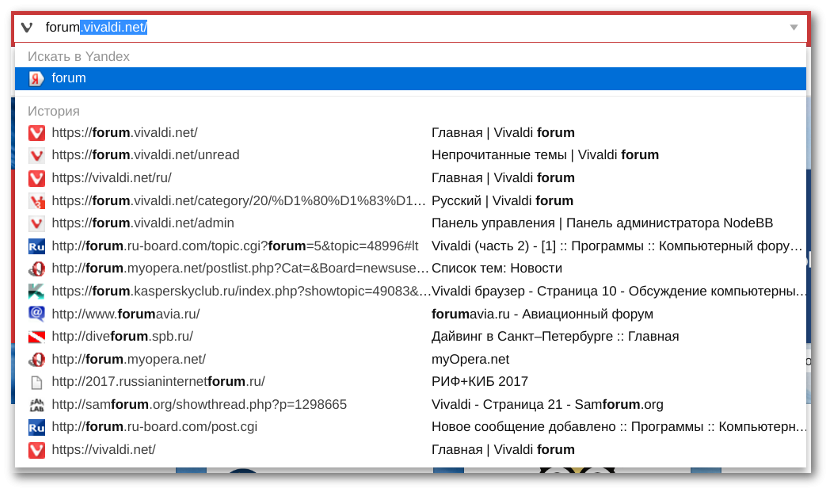Click favicon of the category/20 entry
This screenshot has width=830, height=492.
coord(36,201)
